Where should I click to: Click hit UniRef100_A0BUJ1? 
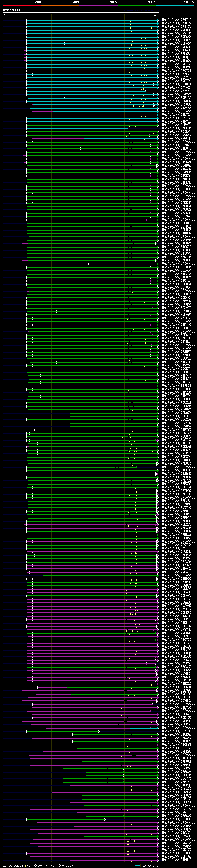[176, 464]
